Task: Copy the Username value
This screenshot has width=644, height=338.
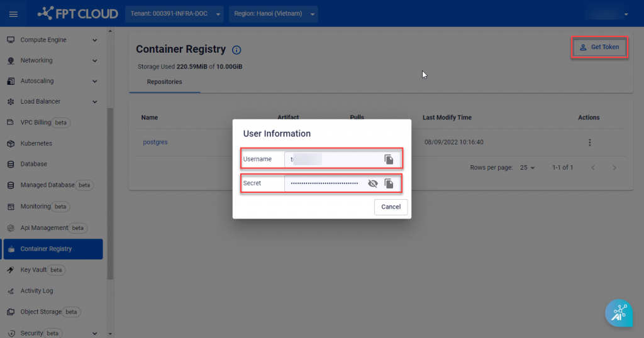Action: pyautogui.click(x=389, y=160)
